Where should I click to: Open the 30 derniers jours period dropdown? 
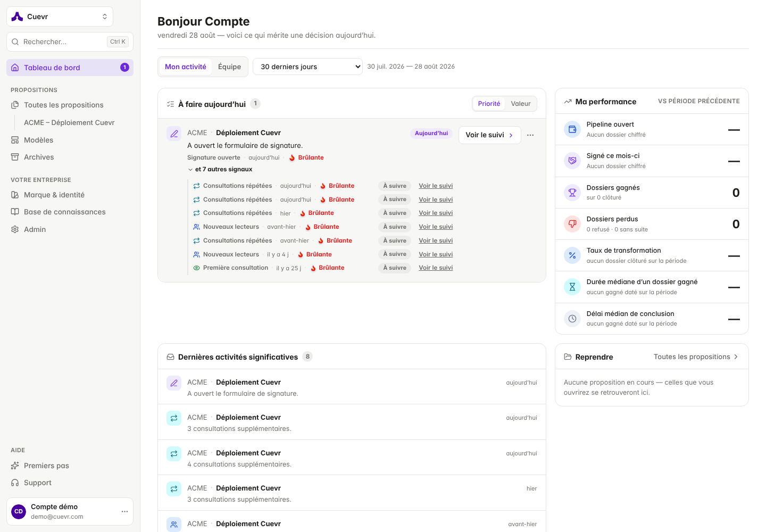click(307, 66)
